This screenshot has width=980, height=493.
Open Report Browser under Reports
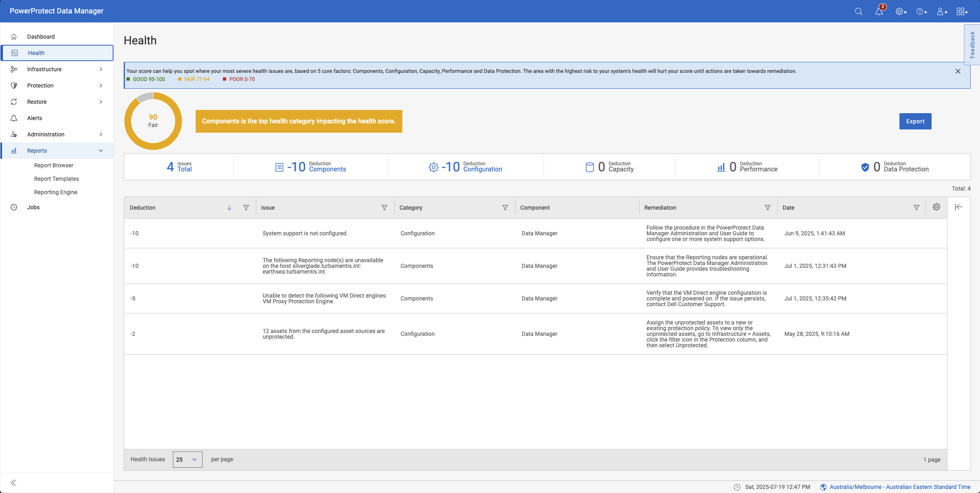[x=54, y=165]
